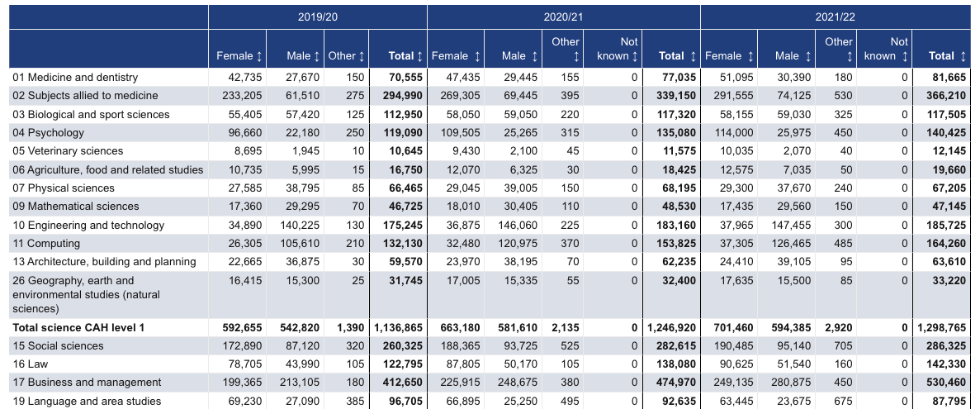The image size is (980, 409).
Task: Sort by 2021/22 Not known arrow icon
Action: click(x=905, y=56)
